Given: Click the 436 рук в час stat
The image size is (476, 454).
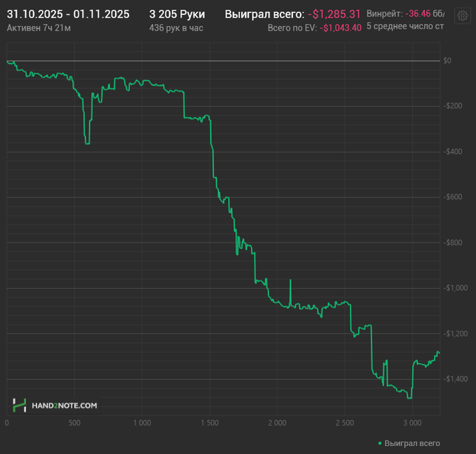Looking at the screenshot, I should (176, 28).
